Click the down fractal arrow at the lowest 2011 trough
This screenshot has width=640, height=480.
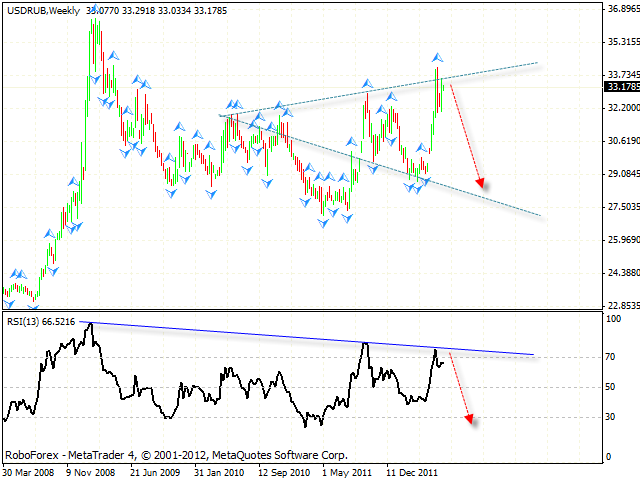point(323,222)
